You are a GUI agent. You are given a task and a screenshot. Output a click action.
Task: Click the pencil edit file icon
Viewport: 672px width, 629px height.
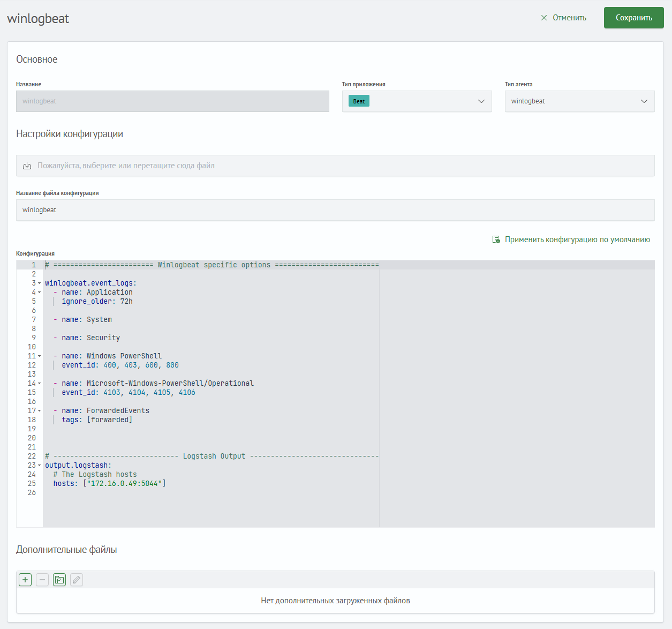tap(77, 580)
